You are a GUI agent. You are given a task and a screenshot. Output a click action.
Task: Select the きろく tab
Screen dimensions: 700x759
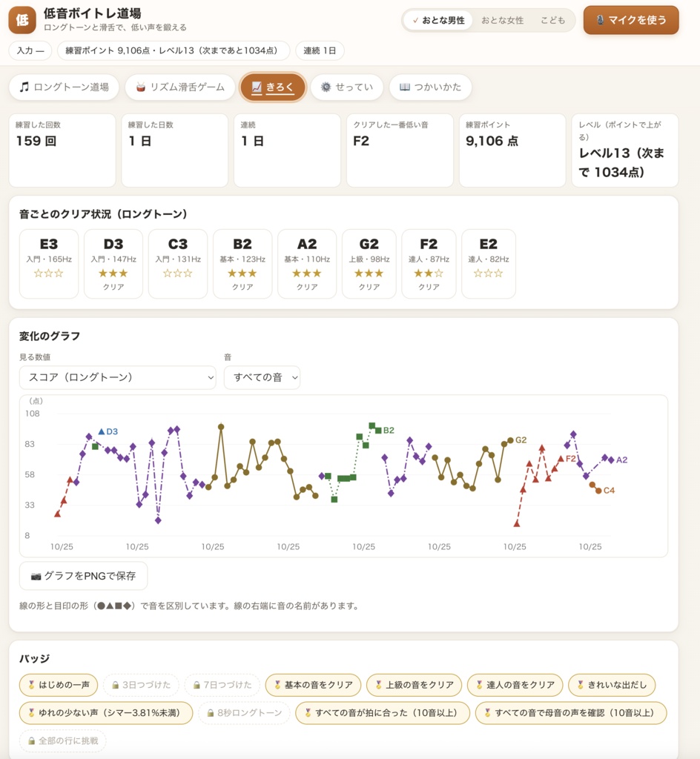tap(273, 87)
